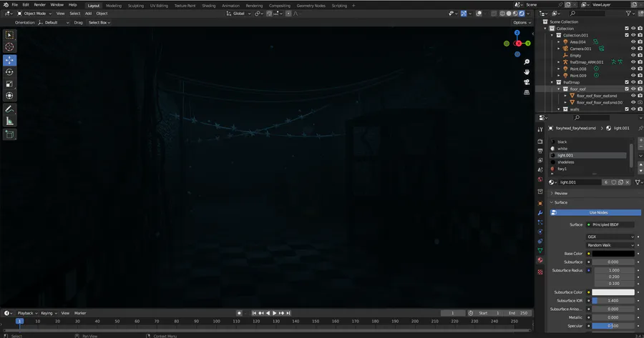Viewport: 644px width, 338px height.
Task: Click the pan hand icon in viewport
Action: click(527, 72)
